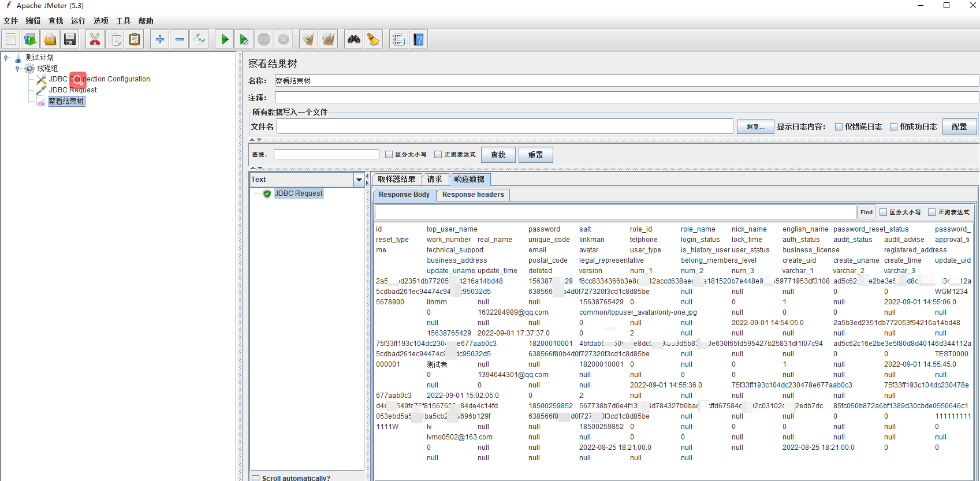980x481 pixels.
Task: Enable the 仅成功日志 checkbox
Action: pyautogui.click(x=893, y=127)
